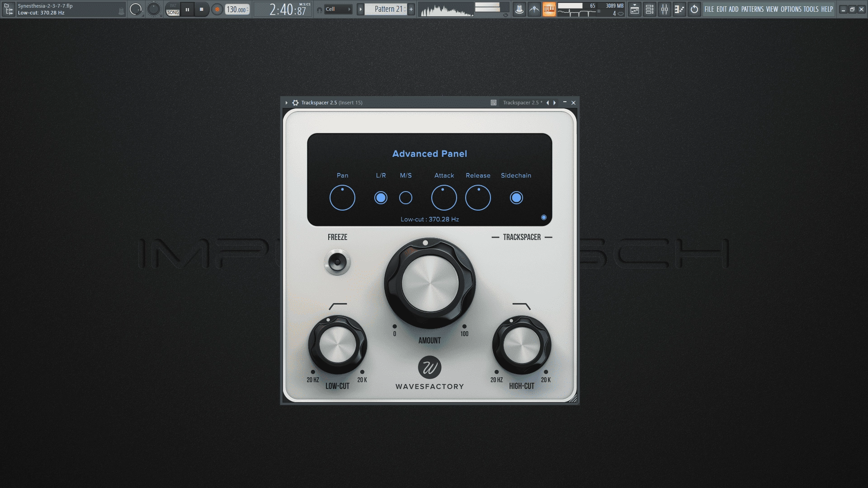Screen dimensions: 868x488
Task: Click the undo history circular-arrow icon
Action: pos(694,9)
